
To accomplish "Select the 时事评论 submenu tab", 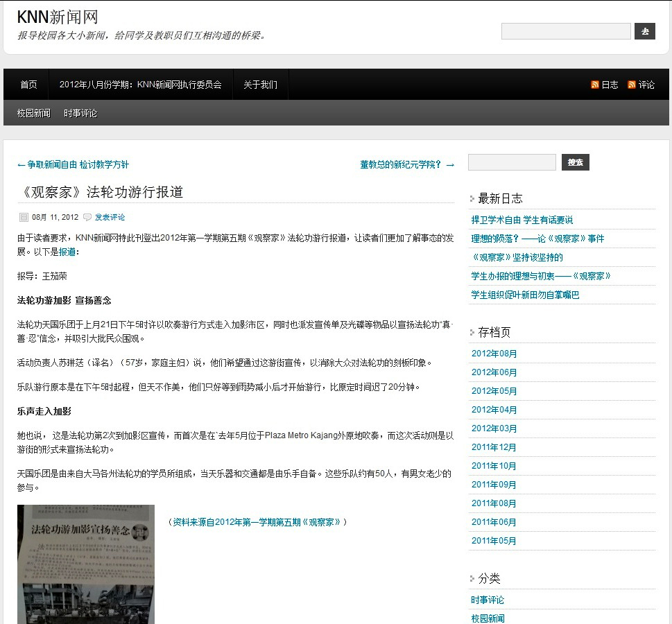I will pyautogui.click(x=80, y=113).
